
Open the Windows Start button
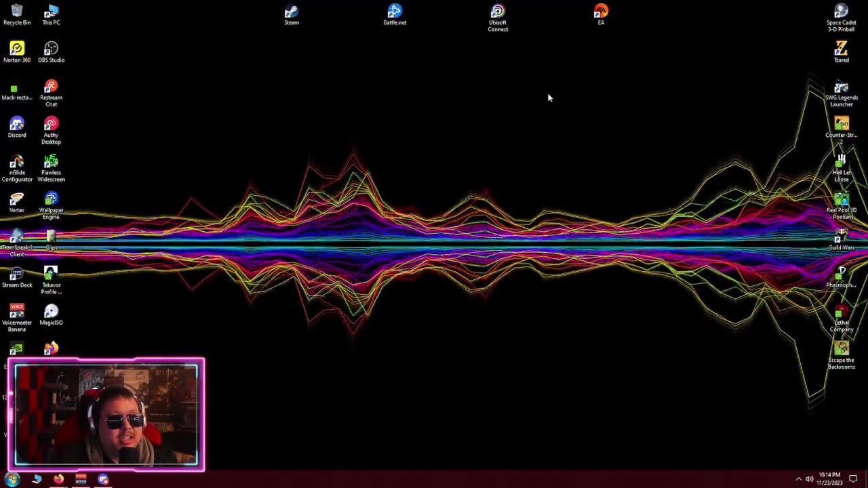(12, 479)
